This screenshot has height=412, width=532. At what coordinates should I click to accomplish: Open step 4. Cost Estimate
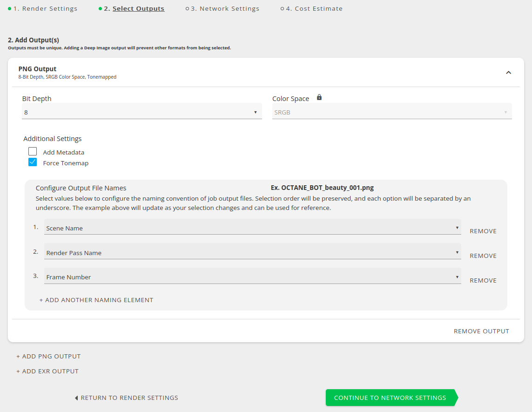point(311,8)
